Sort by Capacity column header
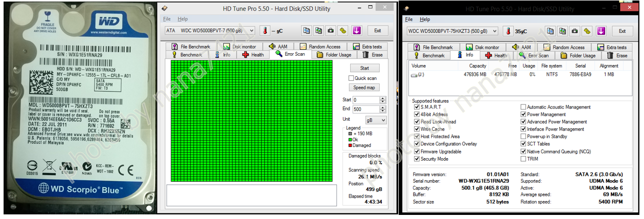The image size is (644, 219). click(x=478, y=65)
